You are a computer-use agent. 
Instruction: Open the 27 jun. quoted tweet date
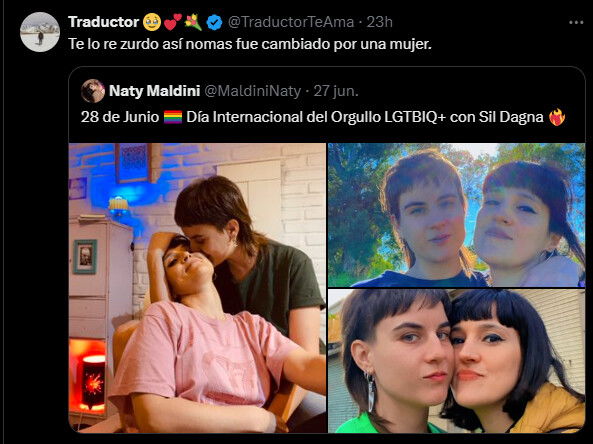coord(336,91)
